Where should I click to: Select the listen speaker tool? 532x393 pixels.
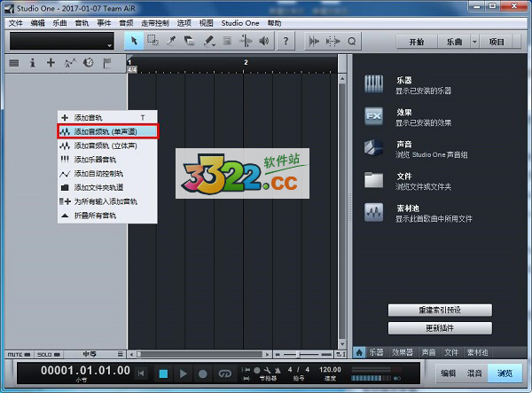(264, 41)
